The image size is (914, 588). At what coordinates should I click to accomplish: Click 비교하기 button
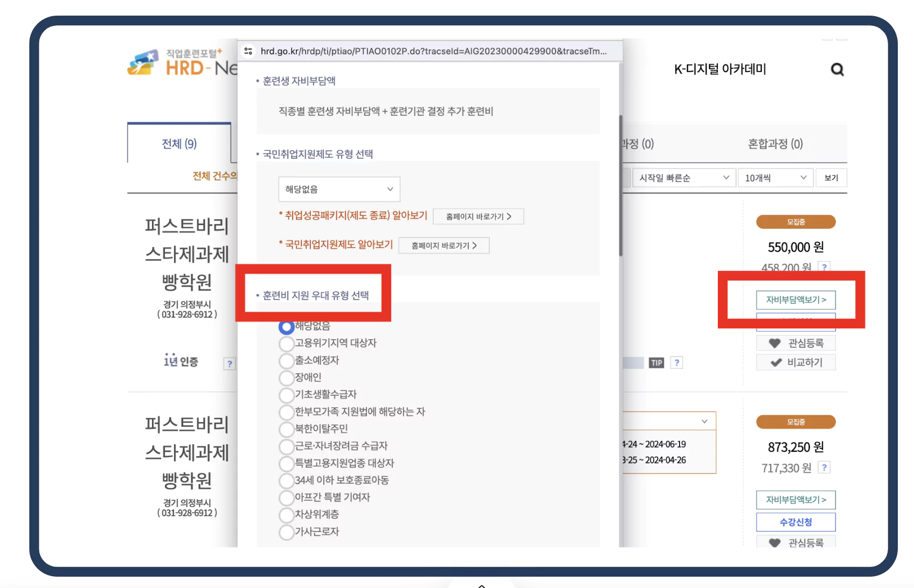pyautogui.click(x=796, y=362)
